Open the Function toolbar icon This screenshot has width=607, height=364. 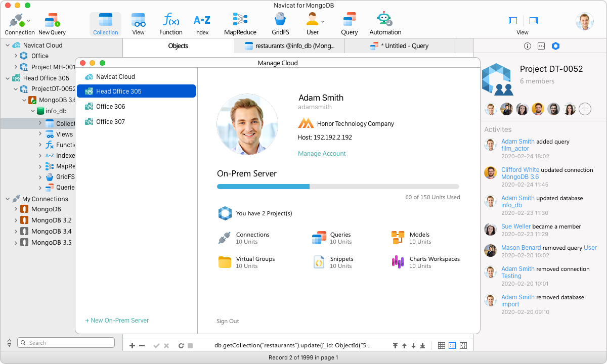click(x=171, y=24)
